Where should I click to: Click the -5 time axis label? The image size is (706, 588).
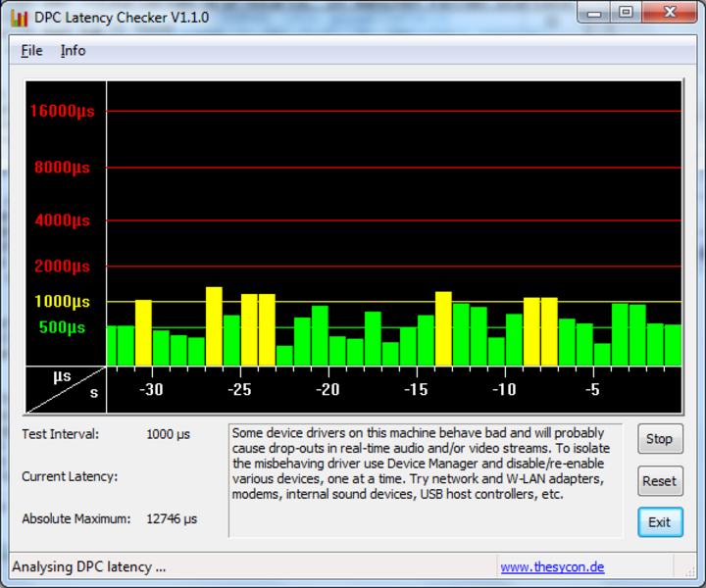click(592, 390)
